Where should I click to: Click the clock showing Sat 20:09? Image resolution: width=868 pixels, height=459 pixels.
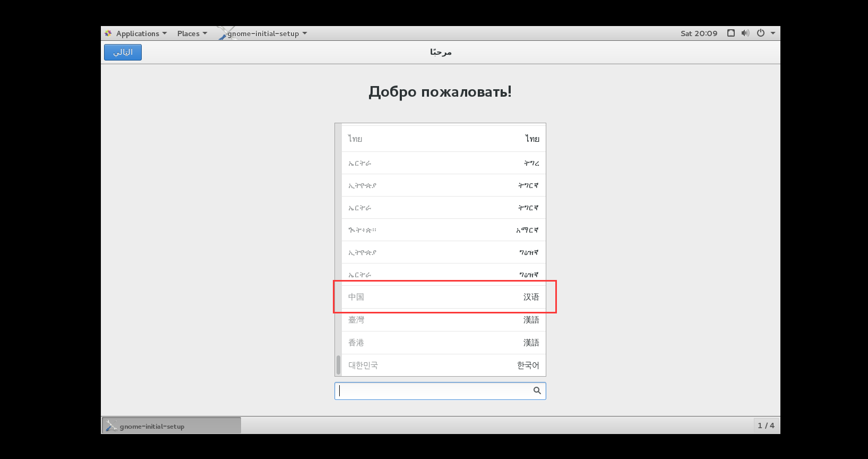(699, 33)
